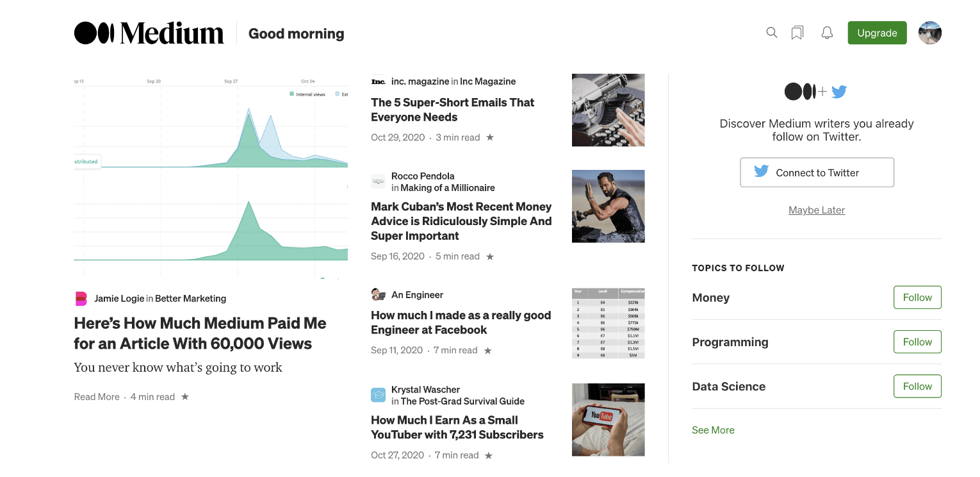Viewport: 980px width, 477px height.
Task: Follow the Money topic
Action: [x=917, y=297]
